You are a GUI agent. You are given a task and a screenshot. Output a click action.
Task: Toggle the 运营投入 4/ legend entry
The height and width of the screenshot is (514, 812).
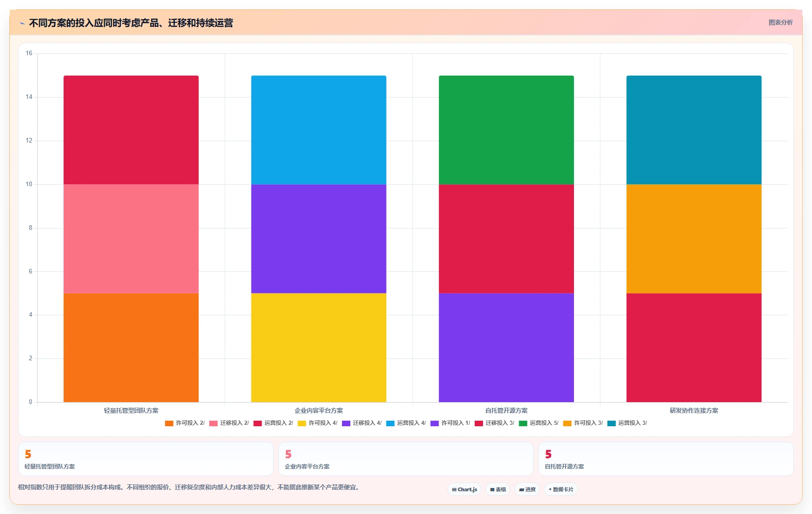(406, 423)
